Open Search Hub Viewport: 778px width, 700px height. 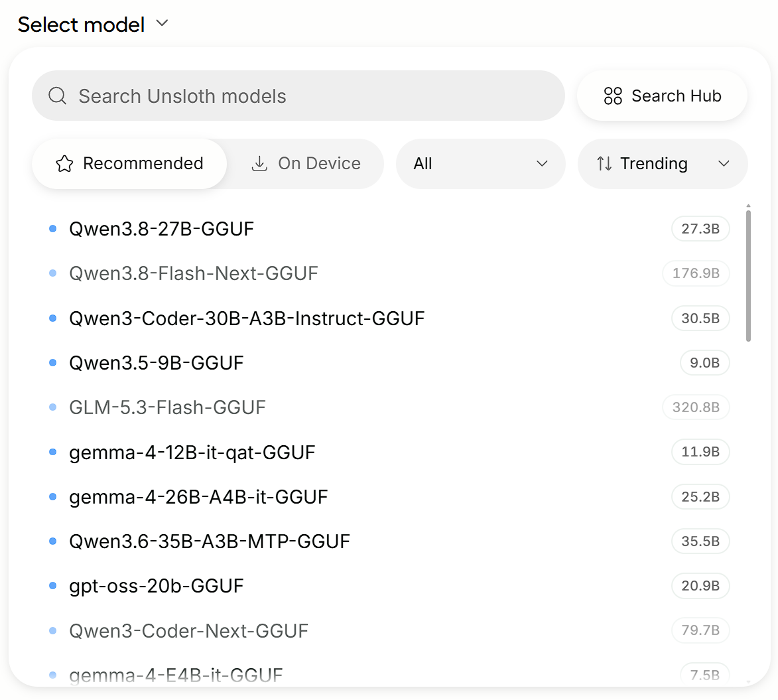tap(662, 96)
